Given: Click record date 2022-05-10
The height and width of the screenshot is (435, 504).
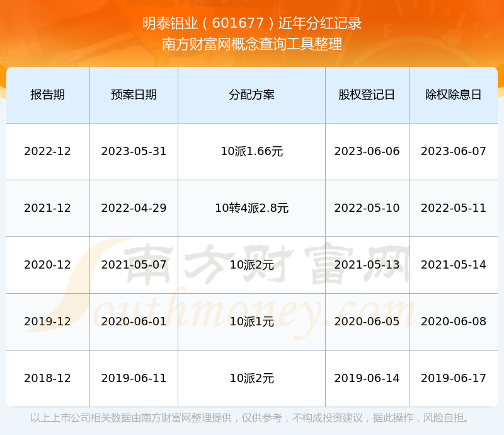Looking at the screenshot, I should [367, 208].
